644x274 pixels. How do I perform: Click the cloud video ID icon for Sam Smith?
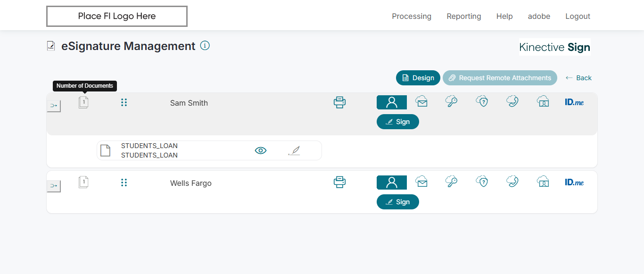(x=543, y=101)
